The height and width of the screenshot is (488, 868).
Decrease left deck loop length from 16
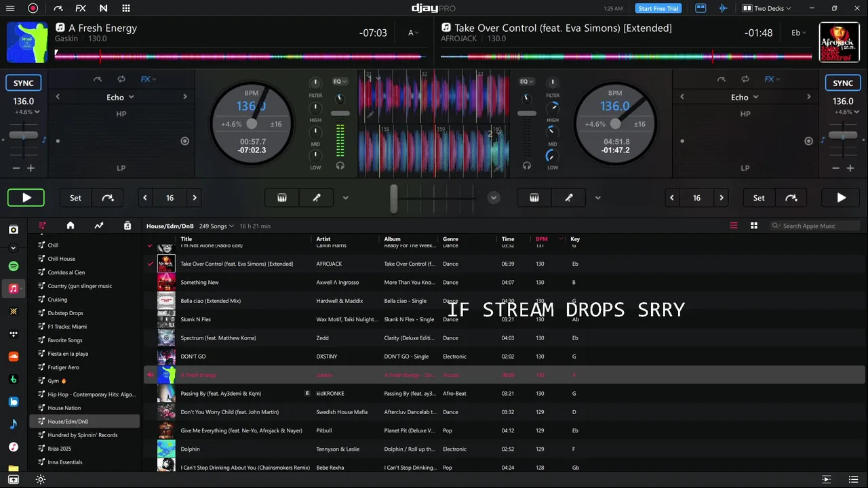pos(145,198)
